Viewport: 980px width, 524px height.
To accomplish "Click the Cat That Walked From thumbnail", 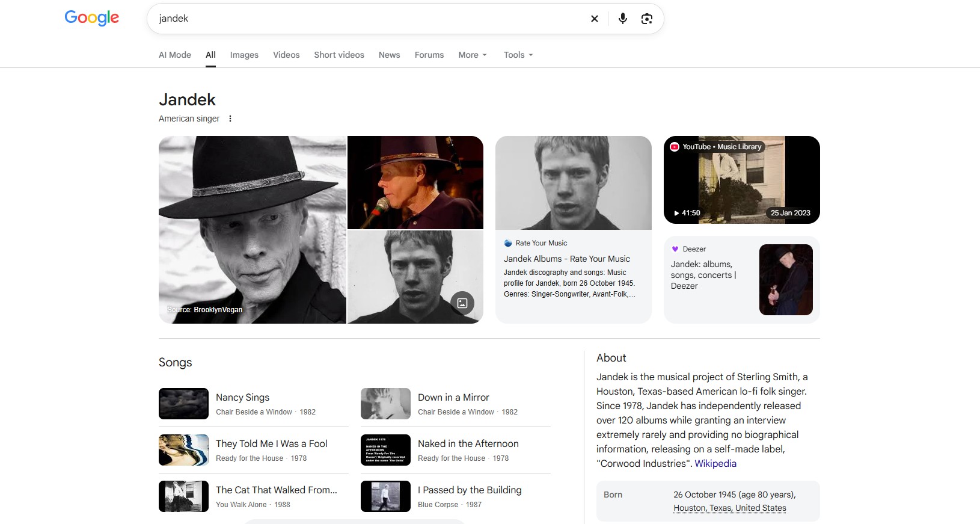I will pos(183,496).
